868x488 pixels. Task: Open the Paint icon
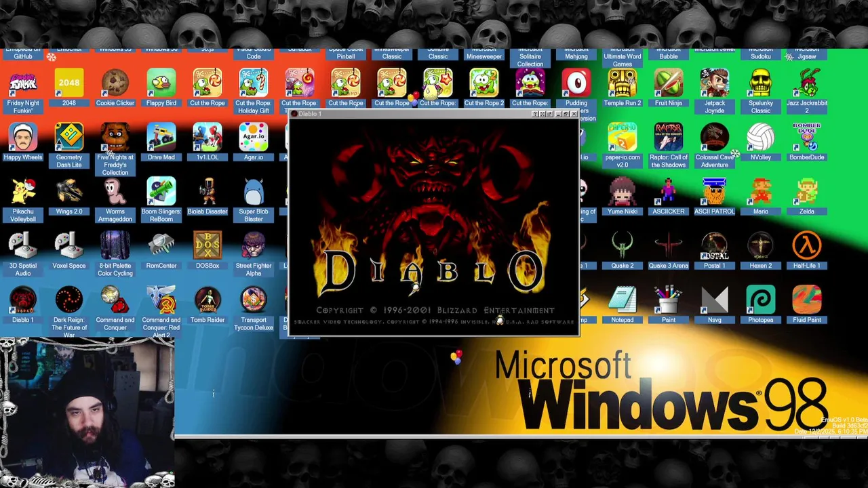tap(669, 300)
